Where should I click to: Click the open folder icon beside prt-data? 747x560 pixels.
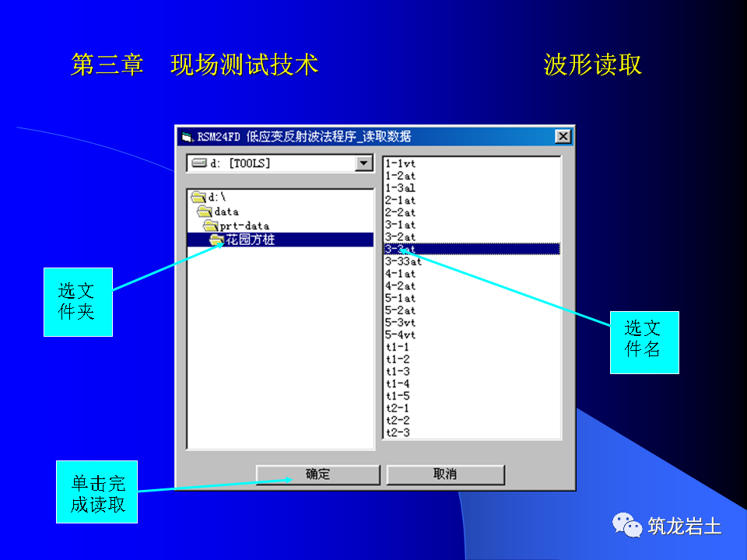(x=210, y=226)
